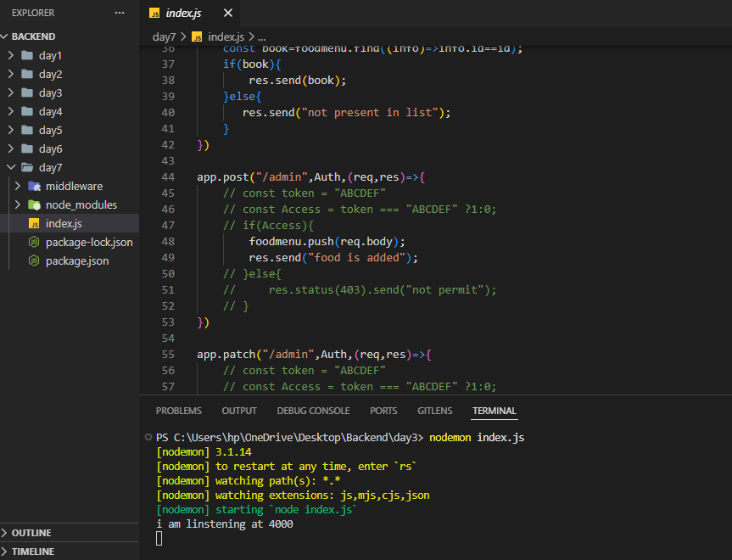Select the TERMINAL panel tab
The height and width of the screenshot is (560, 732).
pos(494,411)
